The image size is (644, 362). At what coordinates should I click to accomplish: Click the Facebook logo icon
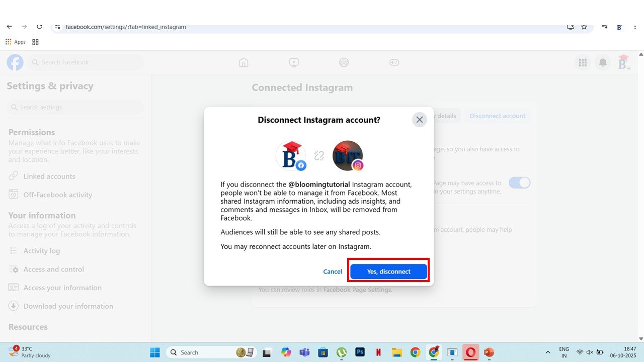click(x=15, y=62)
